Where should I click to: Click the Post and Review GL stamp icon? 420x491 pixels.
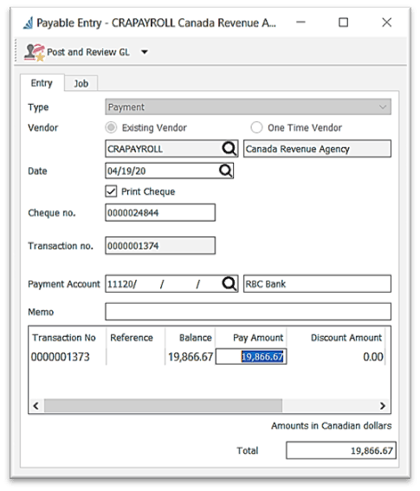tap(34, 52)
